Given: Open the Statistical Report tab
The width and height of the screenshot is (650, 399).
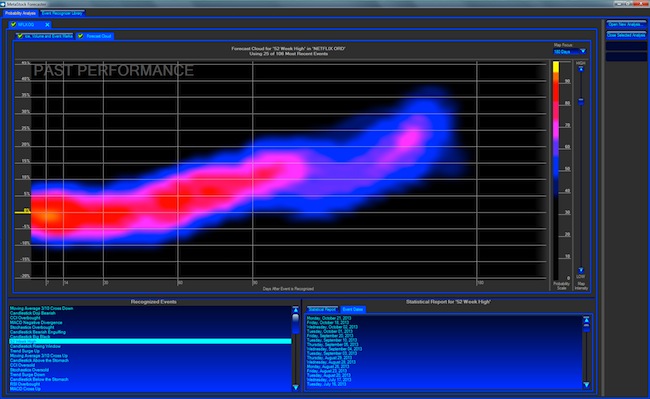Looking at the screenshot, I should click(322, 310).
